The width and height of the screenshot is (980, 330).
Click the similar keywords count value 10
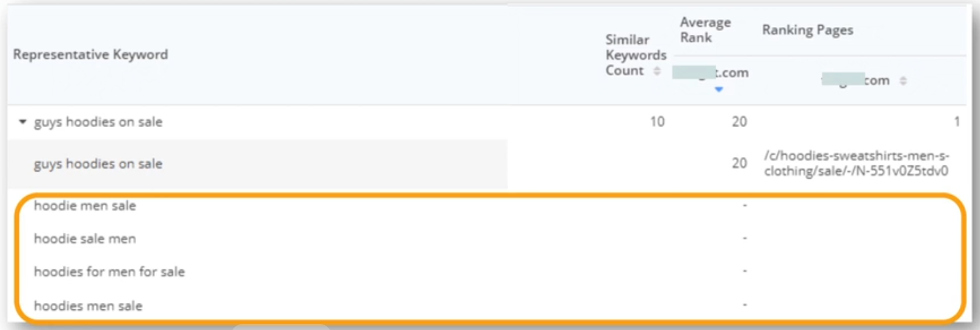click(657, 122)
